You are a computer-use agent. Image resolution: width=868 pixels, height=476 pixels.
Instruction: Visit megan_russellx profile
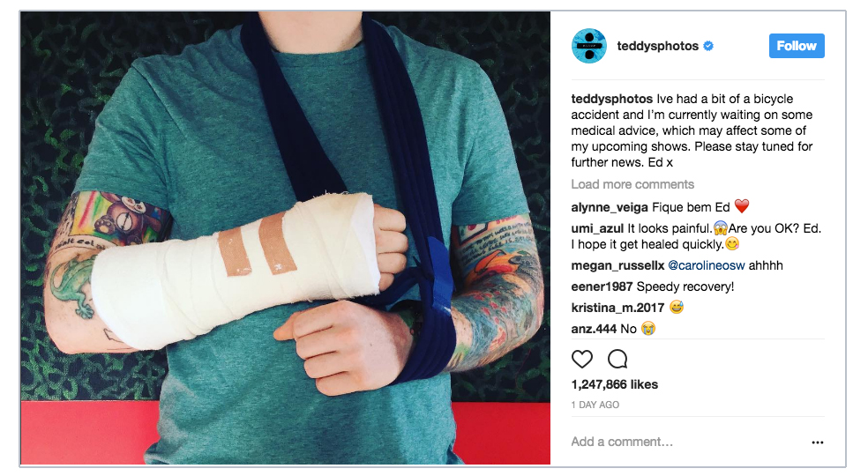coord(617,265)
